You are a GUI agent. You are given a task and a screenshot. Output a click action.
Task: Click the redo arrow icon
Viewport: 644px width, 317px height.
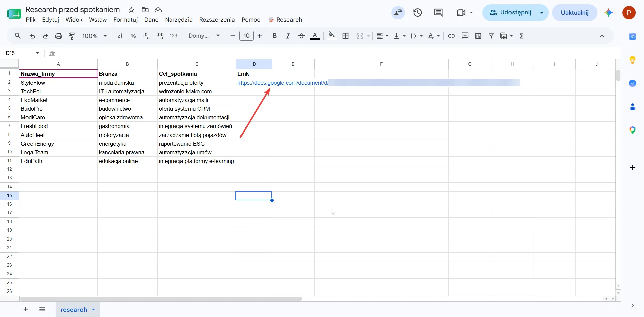pos(45,36)
